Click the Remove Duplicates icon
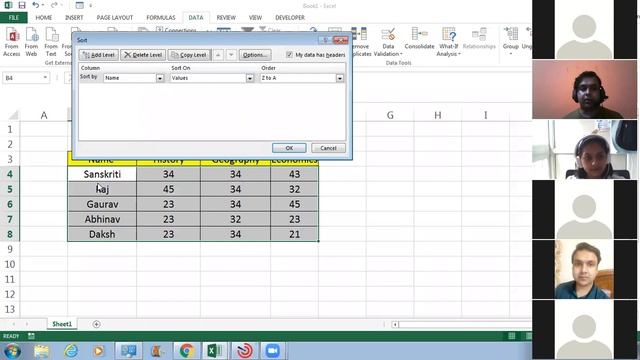Viewport: 640px width, 360px height. (361, 42)
